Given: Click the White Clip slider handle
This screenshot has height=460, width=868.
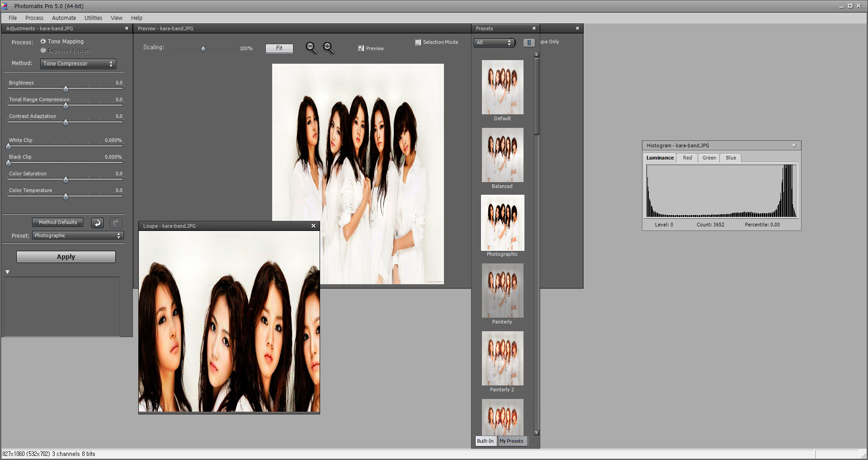Looking at the screenshot, I should tap(9, 146).
